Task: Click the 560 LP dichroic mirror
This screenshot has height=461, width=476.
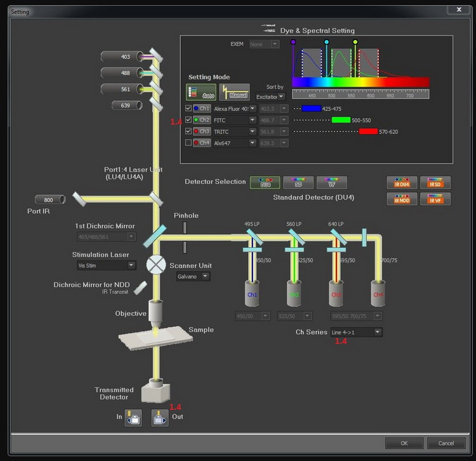Action: pyautogui.click(x=296, y=237)
